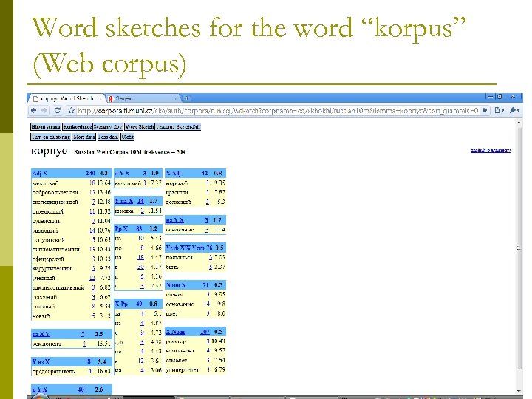Select the Word Sketch browser tab

(66, 98)
